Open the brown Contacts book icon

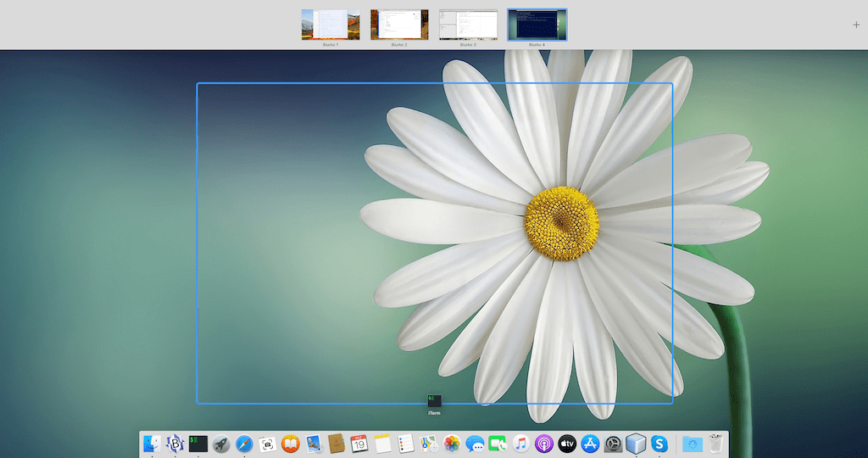coord(337,444)
